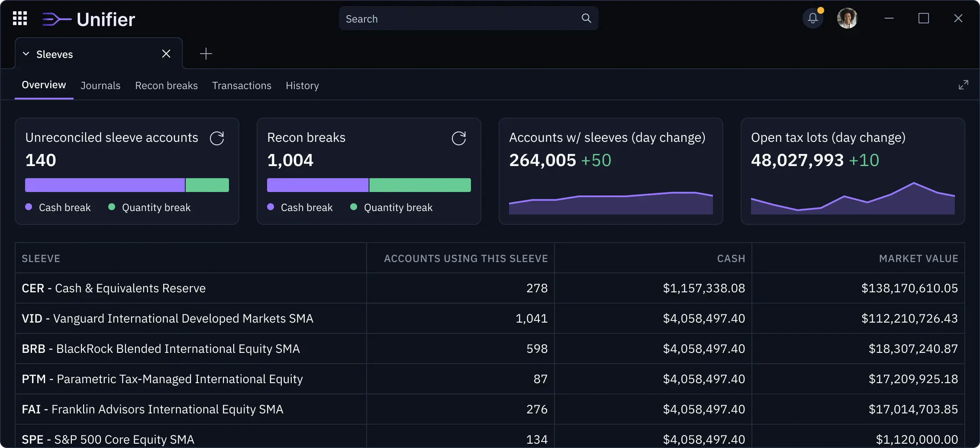The width and height of the screenshot is (980, 448).
Task: Click market value $112,210,726.43
Action: [909, 318]
